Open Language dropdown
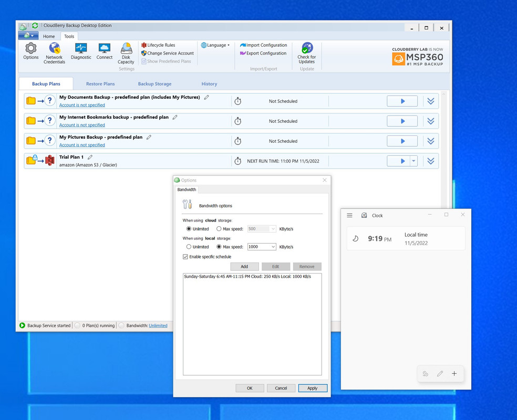Viewport: 517px width, 420px height. 215,45
